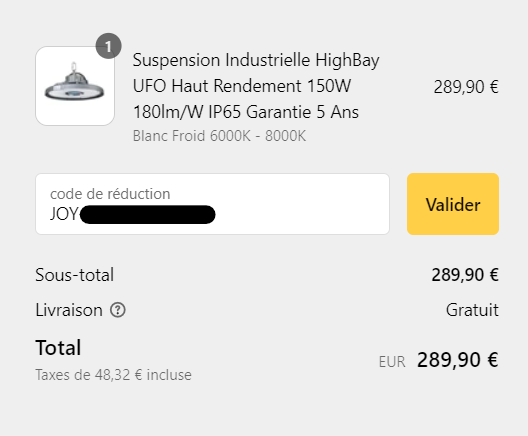
Task: Click the Sous-total label
Action: [x=74, y=275]
